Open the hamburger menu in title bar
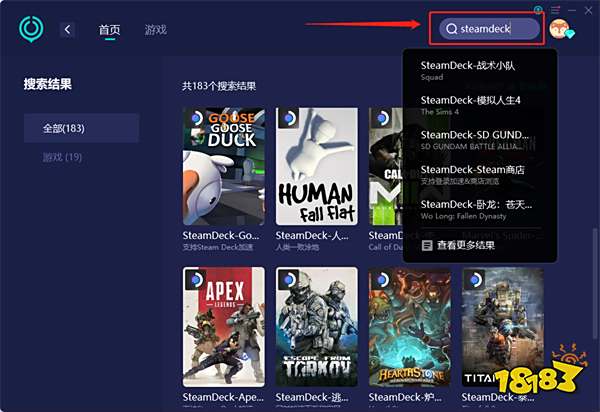The height and width of the screenshot is (412, 600). pyautogui.click(x=555, y=10)
